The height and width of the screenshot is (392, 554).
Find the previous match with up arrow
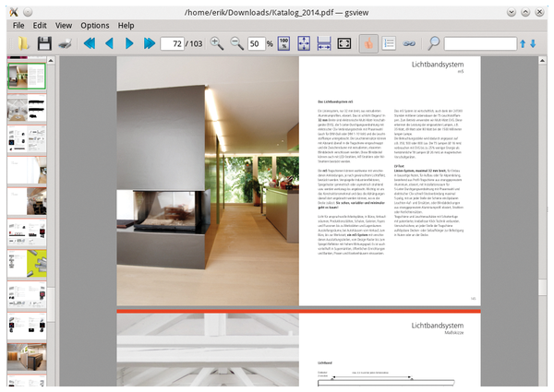pos(523,43)
